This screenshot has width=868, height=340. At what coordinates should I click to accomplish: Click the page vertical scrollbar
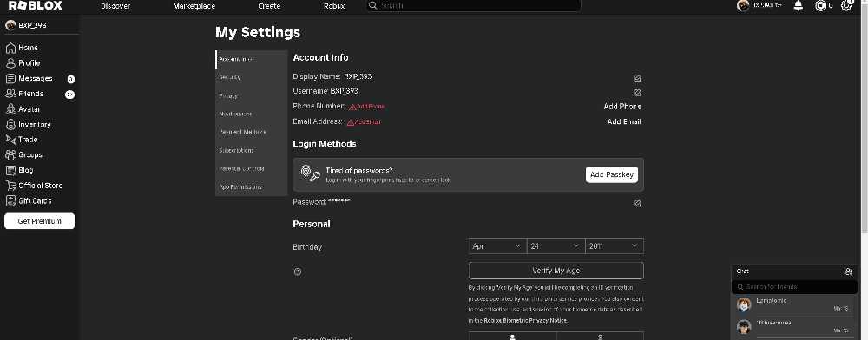point(865,119)
